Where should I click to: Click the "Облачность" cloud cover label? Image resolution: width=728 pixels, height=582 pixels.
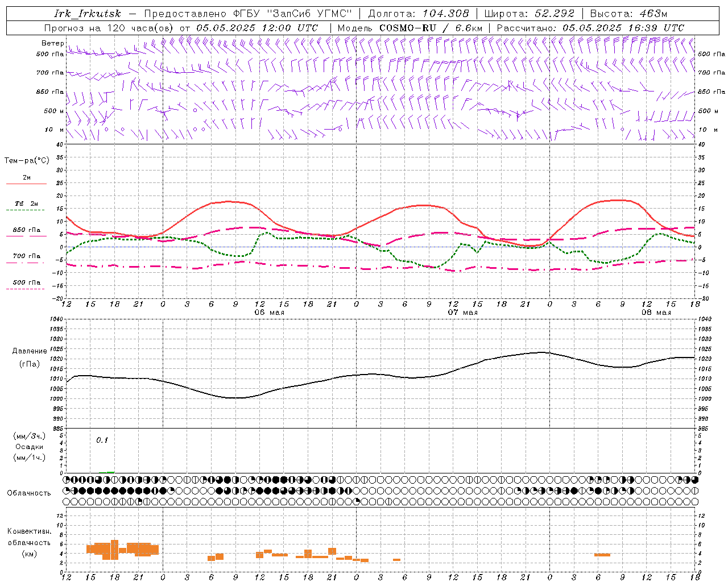coord(29,493)
